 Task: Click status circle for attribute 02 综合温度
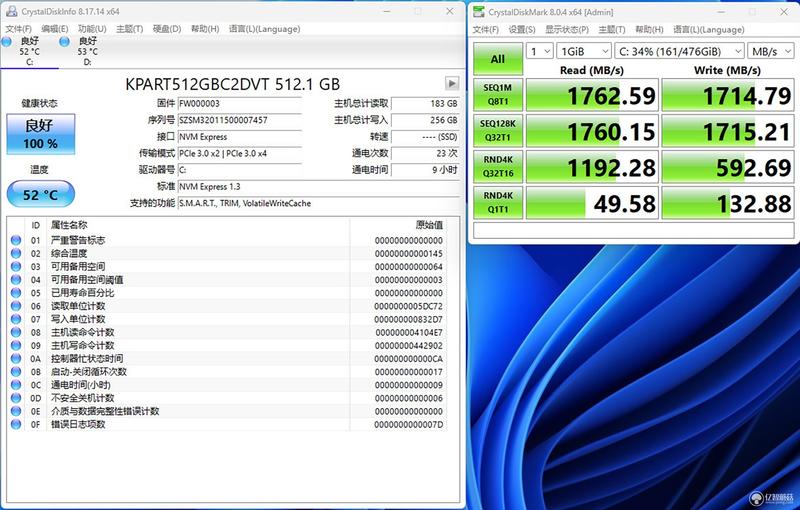(16, 253)
